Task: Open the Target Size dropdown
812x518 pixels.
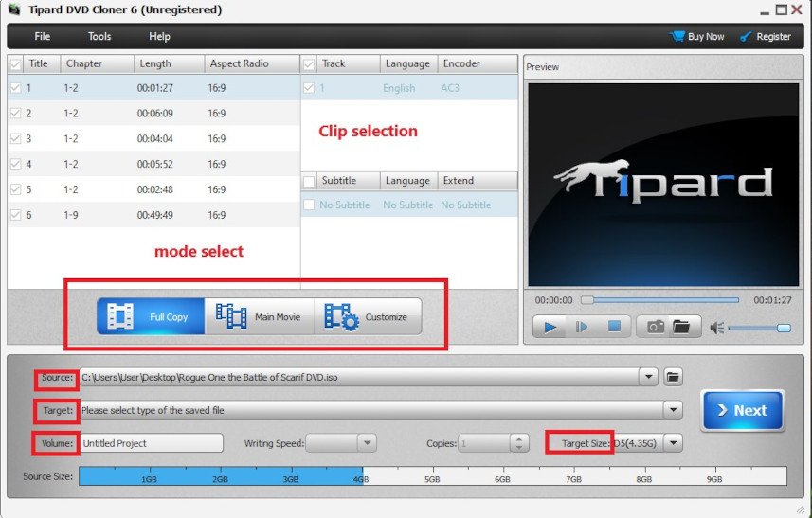Action: pyautogui.click(x=673, y=442)
